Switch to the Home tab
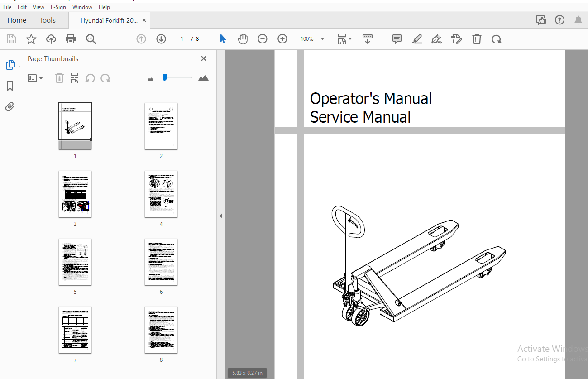The height and width of the screenshot is (379, 588). coord(17,20)
